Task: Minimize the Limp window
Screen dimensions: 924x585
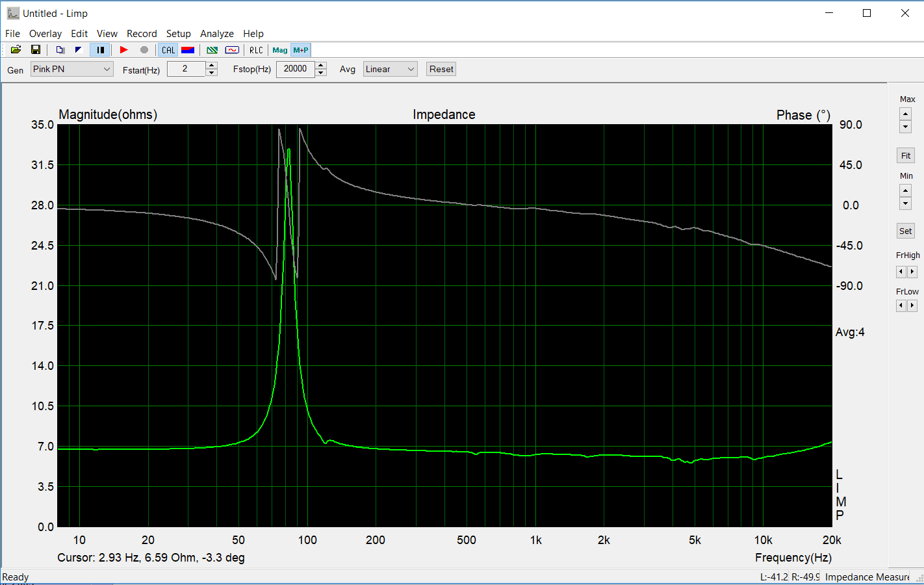Action: click(x=829, y=13)
